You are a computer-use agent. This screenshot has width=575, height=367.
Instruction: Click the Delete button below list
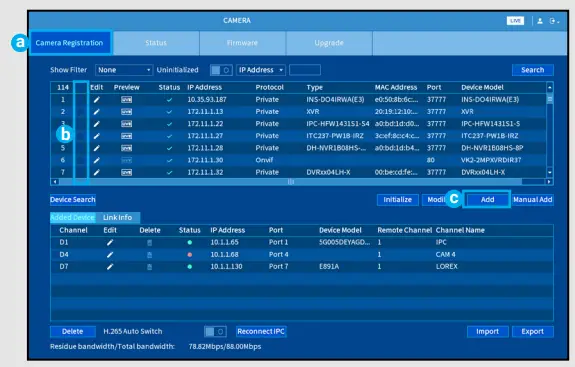[x=73, y=331]
